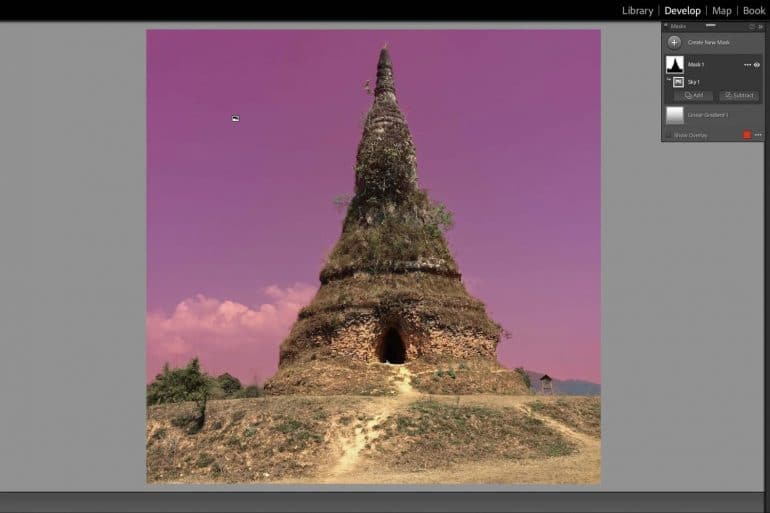Open the Book module
The image size is (770, 513).
[x=754, y=11]
